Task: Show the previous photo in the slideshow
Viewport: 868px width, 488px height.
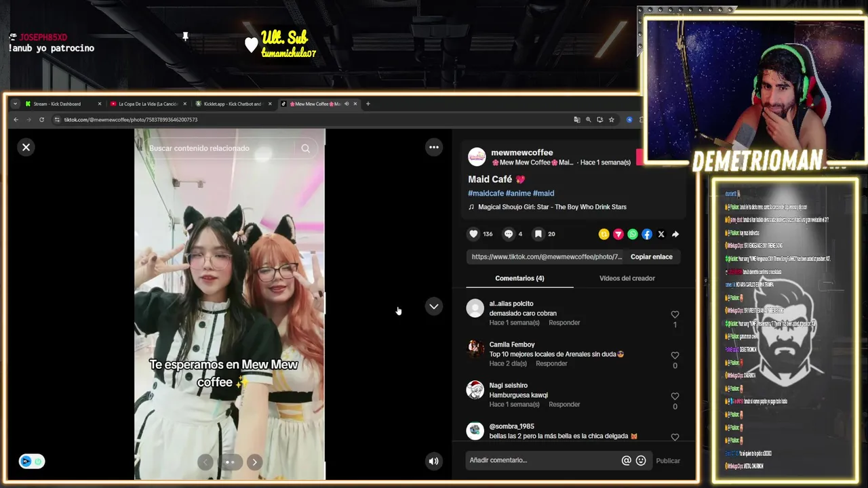Action: click(x=205, y=462)
